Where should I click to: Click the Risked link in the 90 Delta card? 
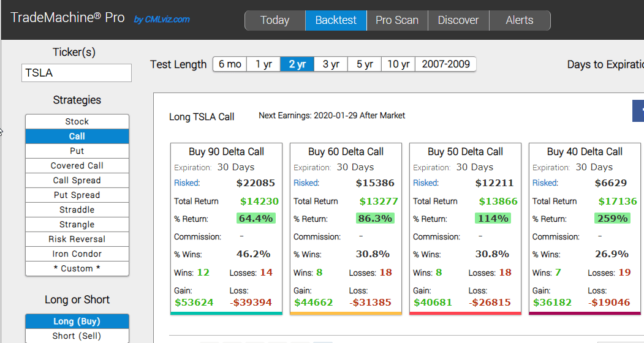187,183
